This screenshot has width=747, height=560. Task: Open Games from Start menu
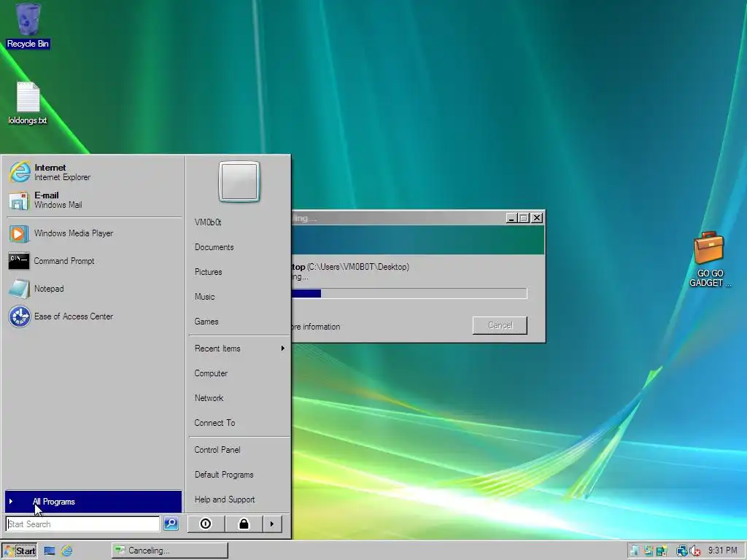(x=239, y=322)
